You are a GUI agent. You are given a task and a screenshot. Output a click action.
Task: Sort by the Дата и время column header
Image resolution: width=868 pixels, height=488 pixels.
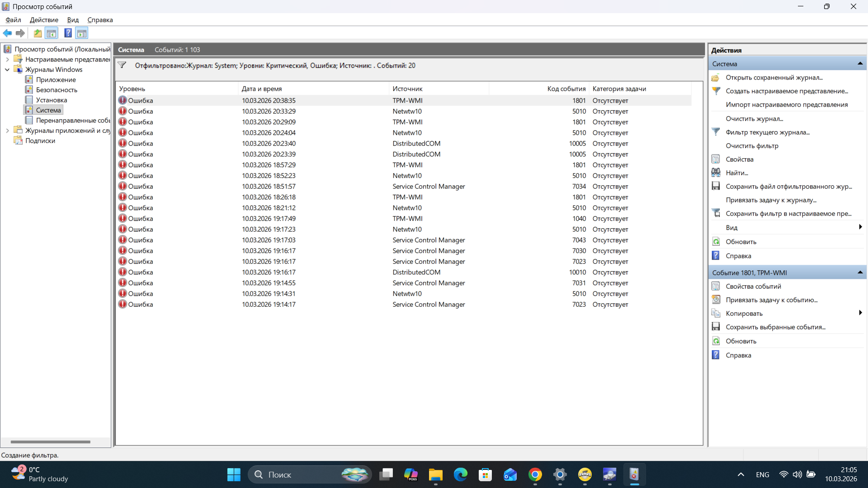tap(313, 89)
